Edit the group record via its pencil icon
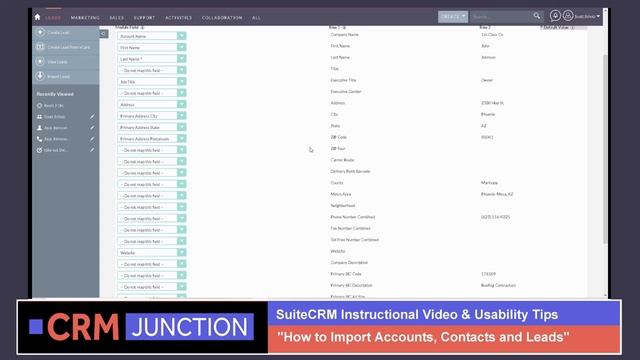640x360 pixels. click(x=92, y=117)
